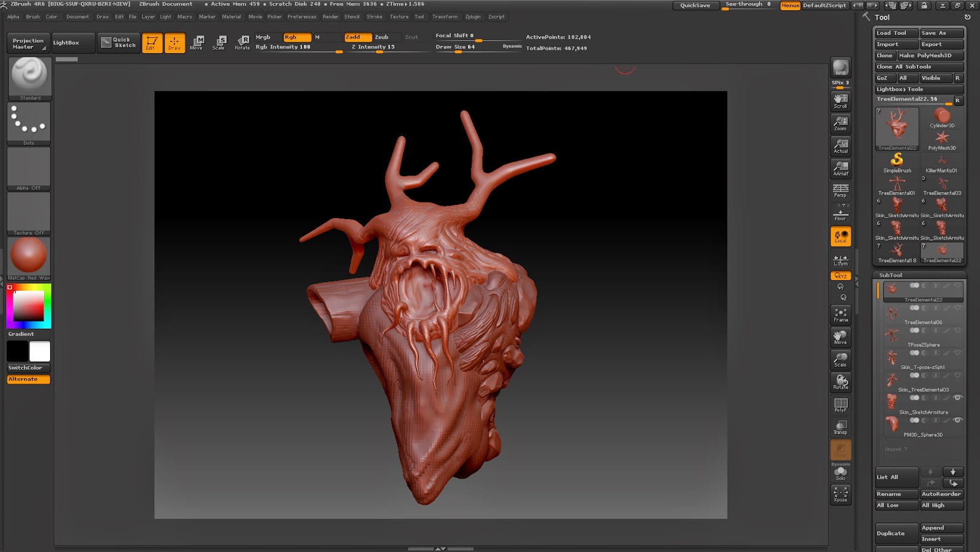Activate the Frame view icon
980x552 pixels.
click(840, 315)
